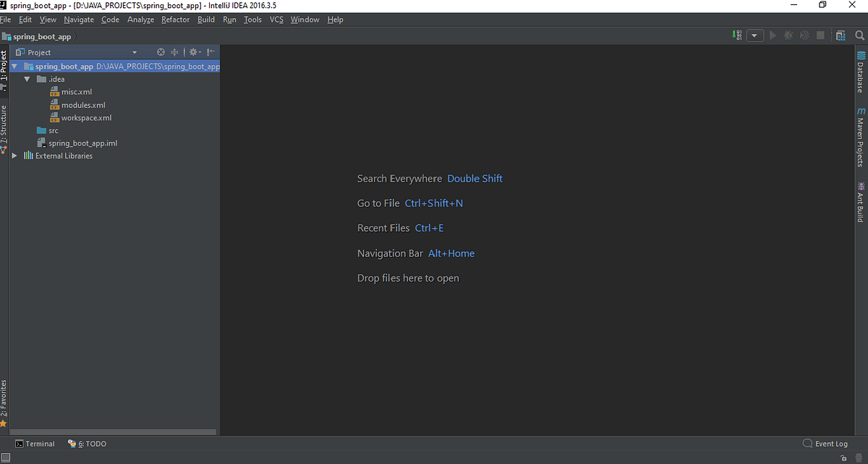Open the VCS menu
This screenshot has height=464, width=868.
(x=276, y=20)
